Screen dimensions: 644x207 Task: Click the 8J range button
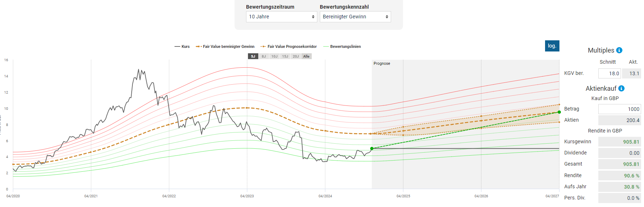(x=264, y=57)
